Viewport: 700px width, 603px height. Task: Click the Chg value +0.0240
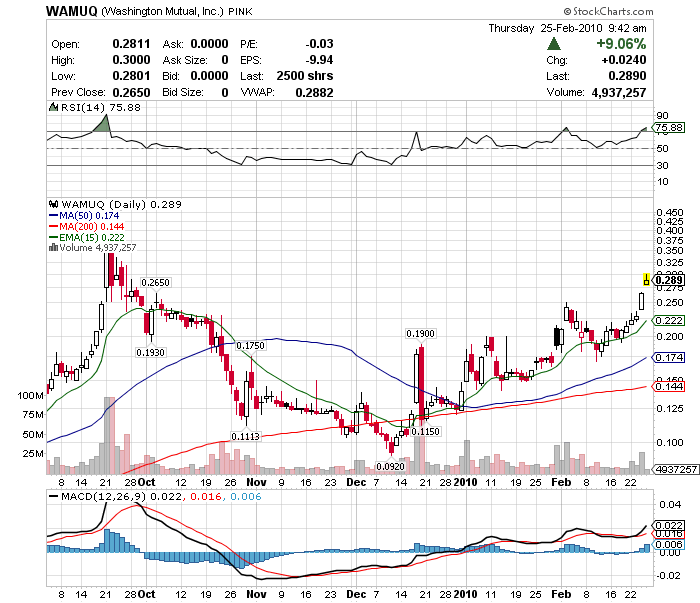coord(624,60)
